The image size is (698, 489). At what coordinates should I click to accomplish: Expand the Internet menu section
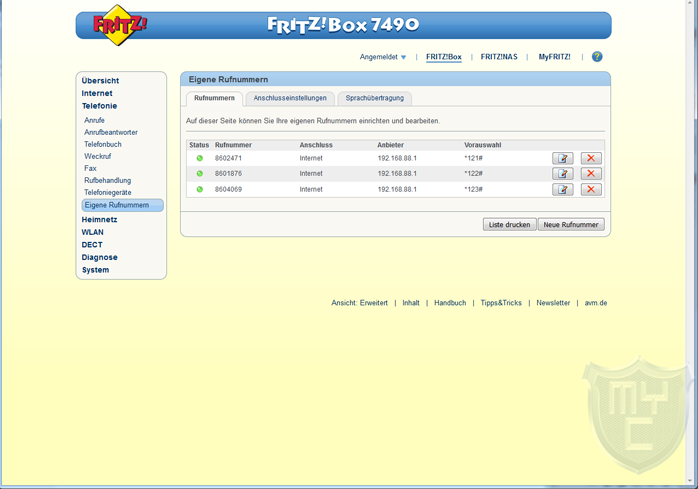(x=97, y=93)
